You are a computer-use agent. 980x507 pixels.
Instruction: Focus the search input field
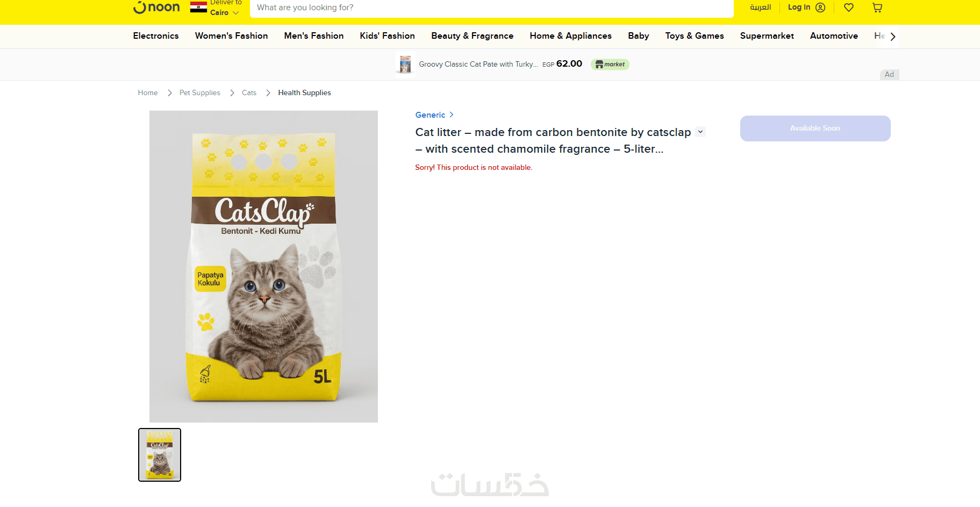click(x=491, y=8)
